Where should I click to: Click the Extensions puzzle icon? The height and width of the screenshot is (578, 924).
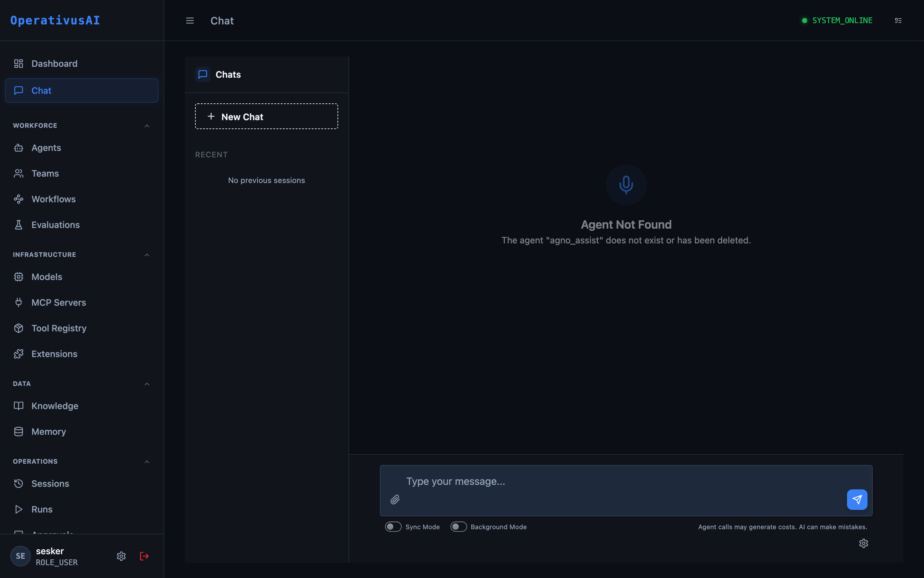[18, 354]
